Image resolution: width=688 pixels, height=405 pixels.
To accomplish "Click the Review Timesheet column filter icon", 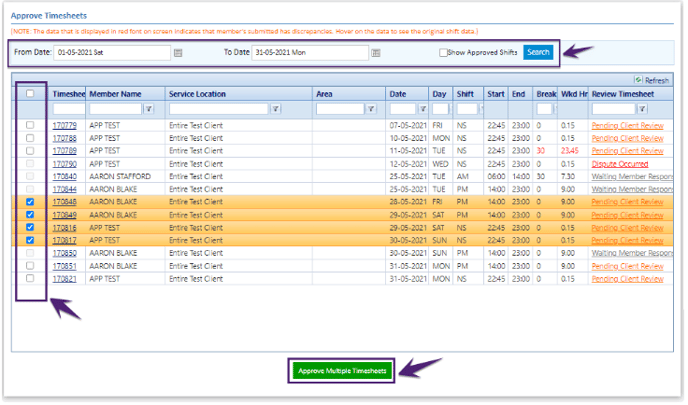I will tap(642, 109).
